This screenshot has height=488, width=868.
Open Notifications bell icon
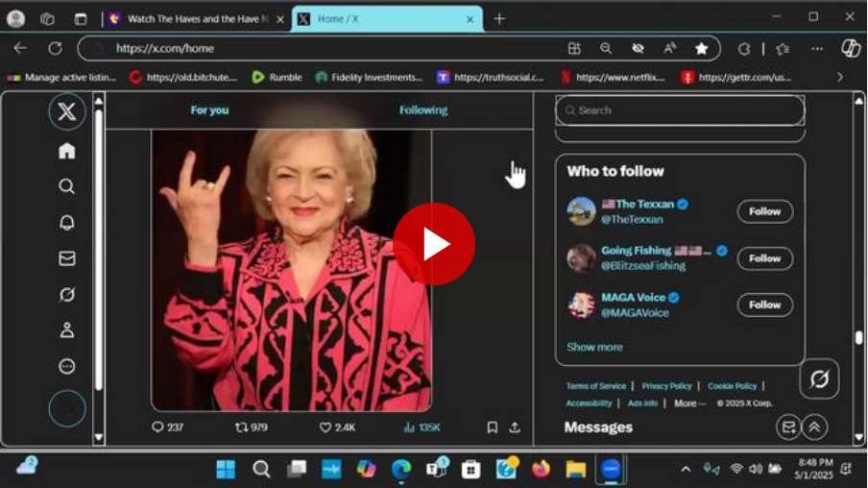[66, 223]
